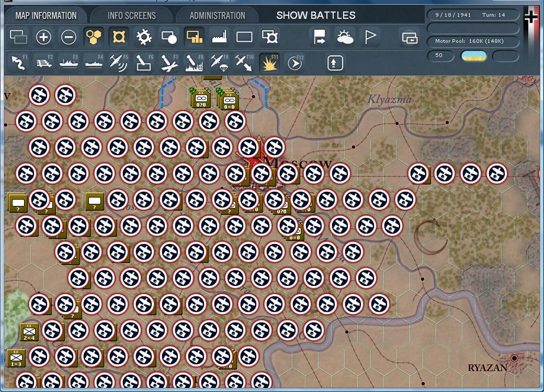Click the F12 end turn clock icon
The width and height of the screenshot is (544, 392).
pos(294,62)
